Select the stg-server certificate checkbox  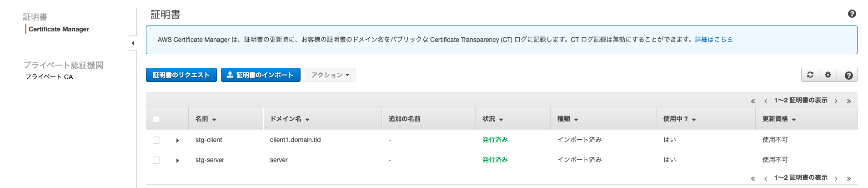(156, 160)
